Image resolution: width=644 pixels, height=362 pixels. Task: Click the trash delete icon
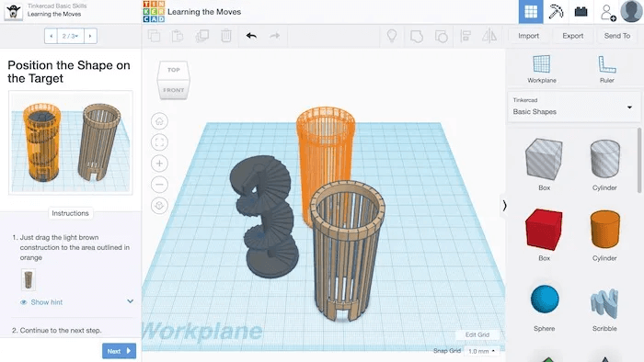tap(226, 36)
